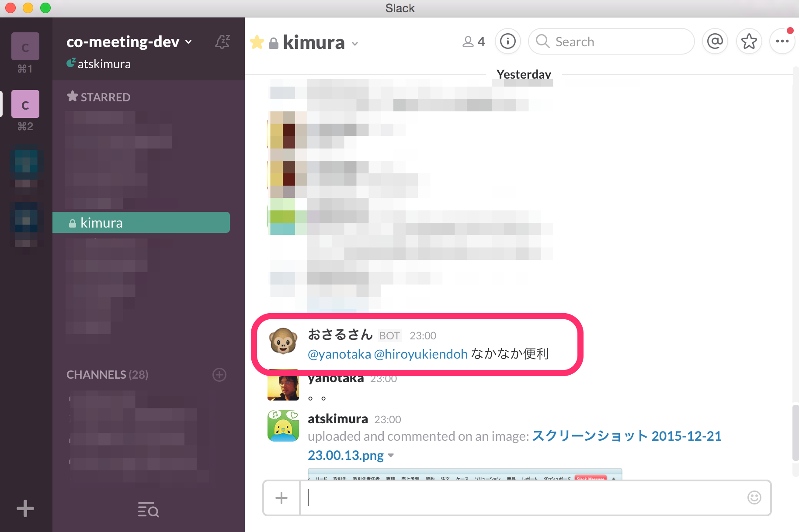799x532 pixels.
Task: Open atskimura user name in message
Action: pyautogui.click(x=338, y=419)
